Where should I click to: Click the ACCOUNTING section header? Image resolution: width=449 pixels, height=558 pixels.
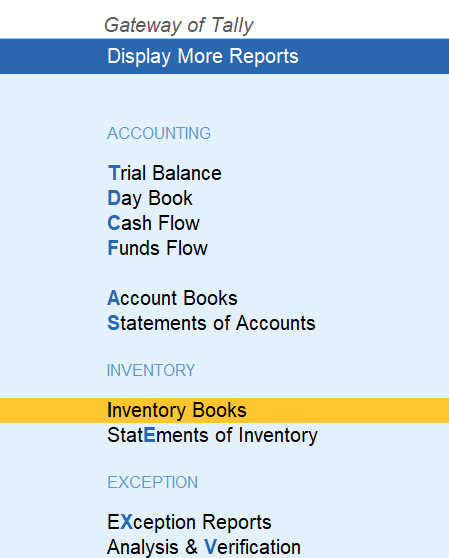point(159,133)
